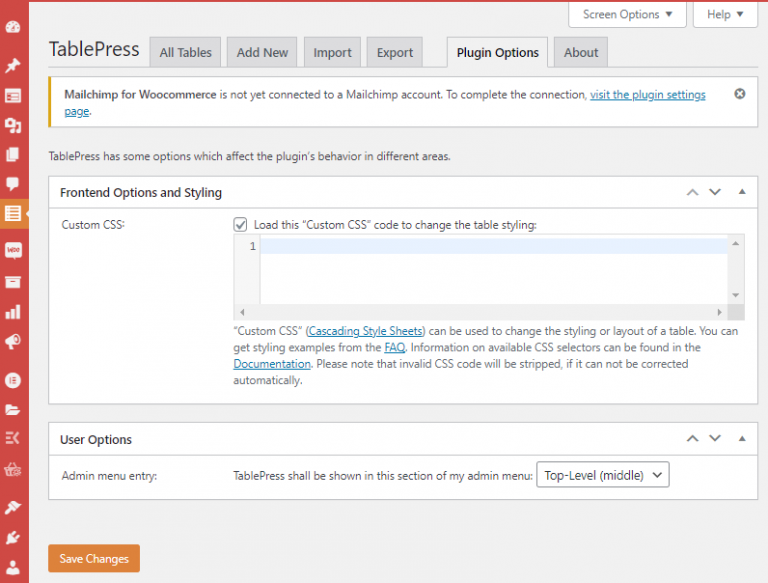The height and width of the screenshot is (583, 768).
Task: Click CSS editor vertical scrollbar down arrow
Action: 735,295
